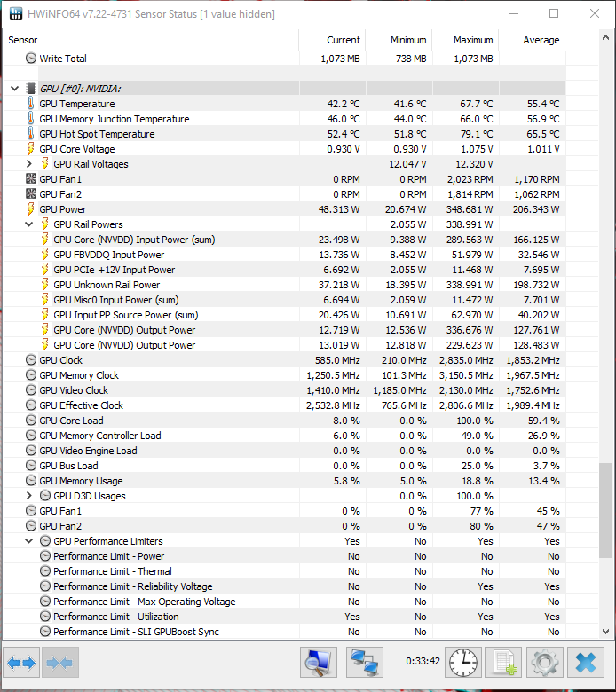Click the 2,835.0 MHz maximum GPU Clock value
The height and width of the screenshot is (692, 616).
(466, 360)
